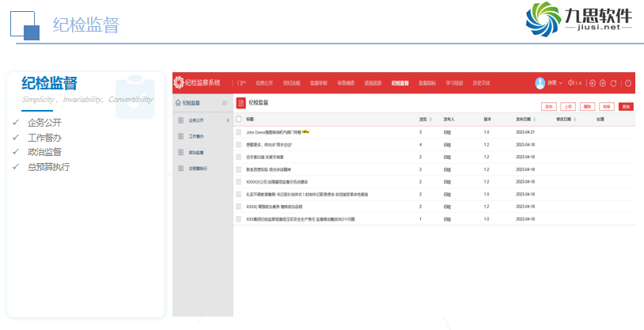Open the 信息公开 top menu
The width and height of the screenshot is (644, 330).
point(264,83)
